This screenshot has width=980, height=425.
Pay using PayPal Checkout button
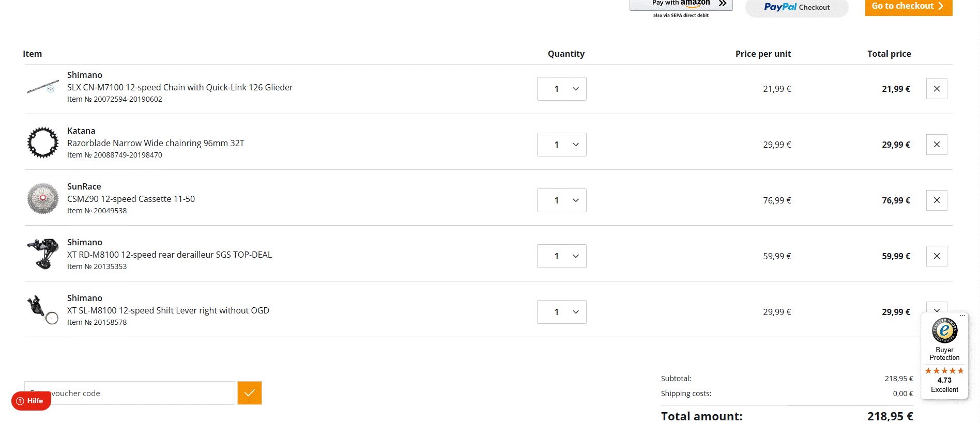797,7
